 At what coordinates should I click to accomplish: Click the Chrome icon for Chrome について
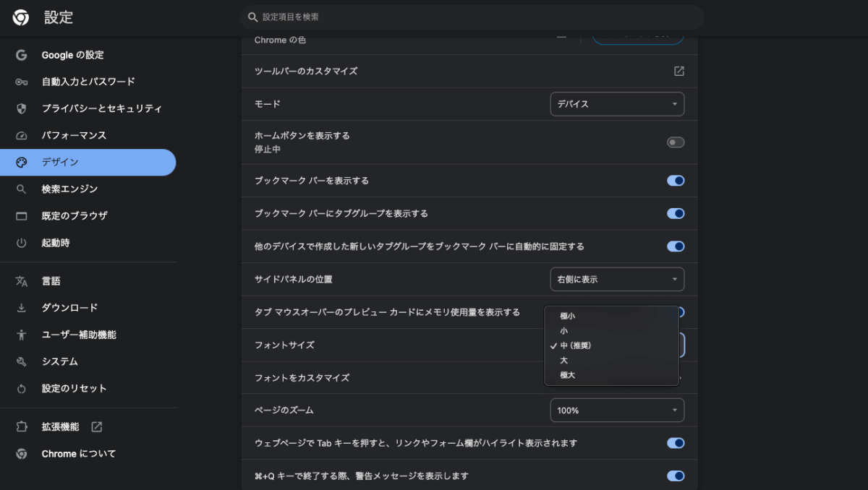(x=21, y=454)
